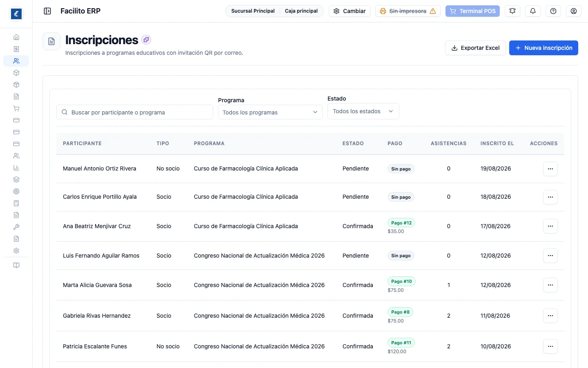The height and width of the screenshot is (368, 588).
Task: Open the Estado dropdown 'Todos los estados'
Action: 363,111
